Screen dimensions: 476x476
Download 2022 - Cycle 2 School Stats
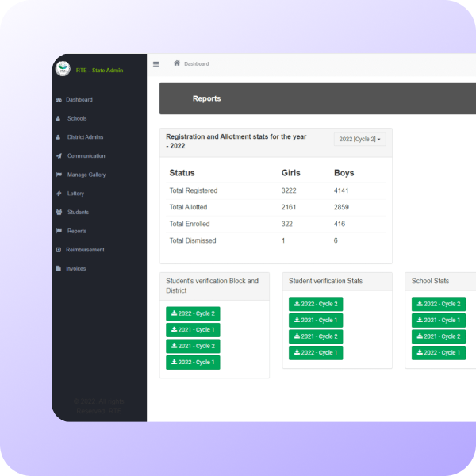click(439, 304)
